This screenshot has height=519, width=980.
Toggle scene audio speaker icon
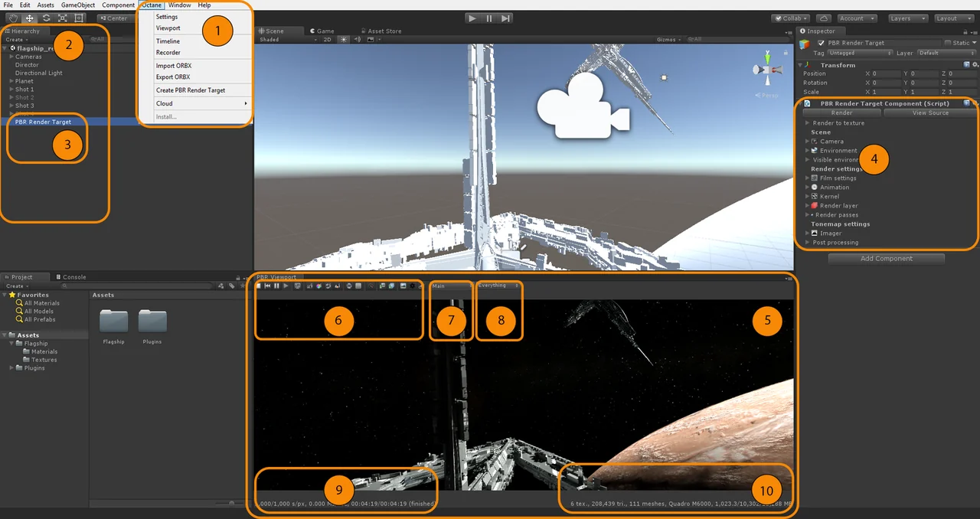coord(357,39)
